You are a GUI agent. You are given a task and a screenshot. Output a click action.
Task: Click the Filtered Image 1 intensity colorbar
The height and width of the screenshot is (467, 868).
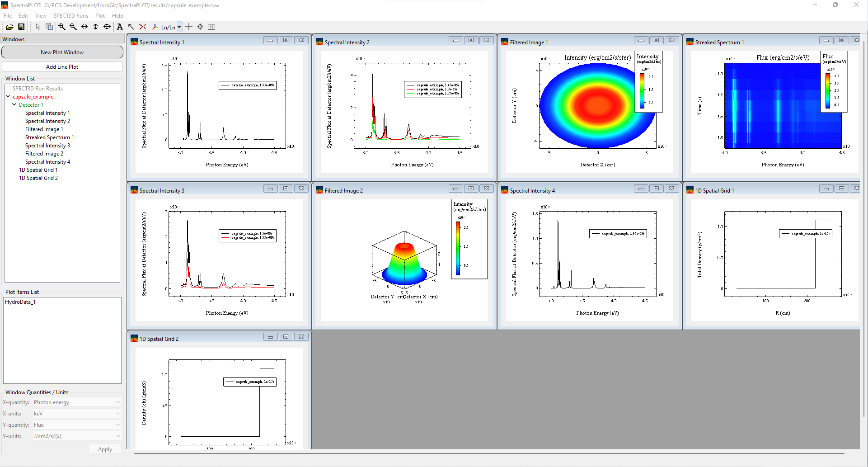click(x=642, y=90)
